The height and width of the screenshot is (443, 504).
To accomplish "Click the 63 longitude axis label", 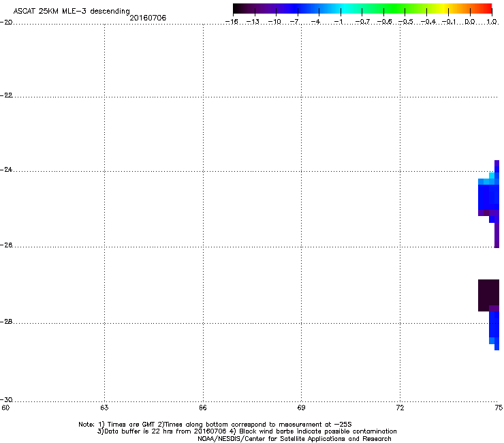I will (104, 408).
